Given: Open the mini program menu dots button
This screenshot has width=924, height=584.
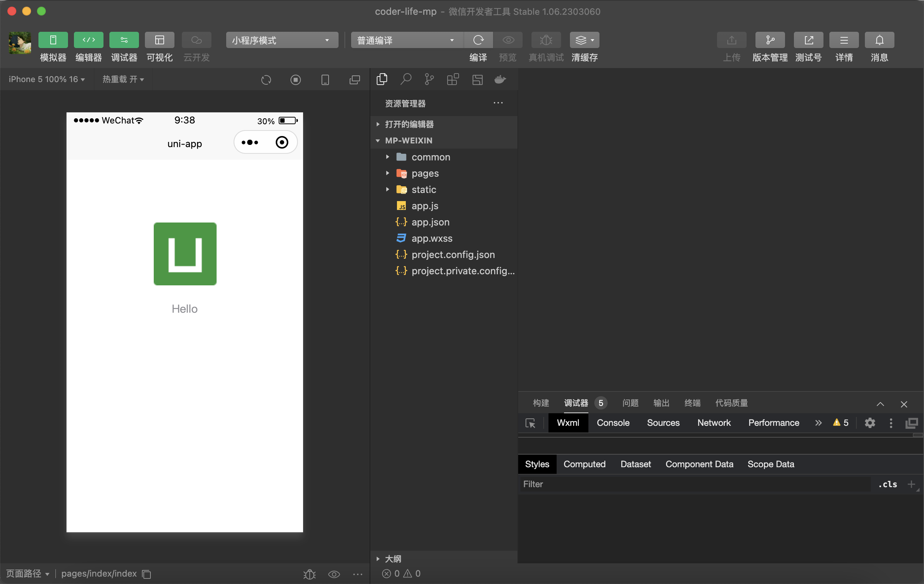Looking at the screenshot, I should tap(250, 142).
